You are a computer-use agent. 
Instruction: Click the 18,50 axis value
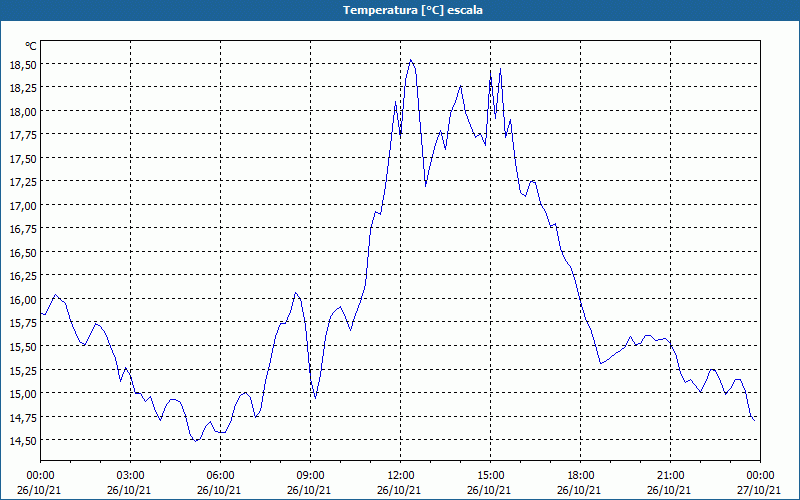pos(23,65)
